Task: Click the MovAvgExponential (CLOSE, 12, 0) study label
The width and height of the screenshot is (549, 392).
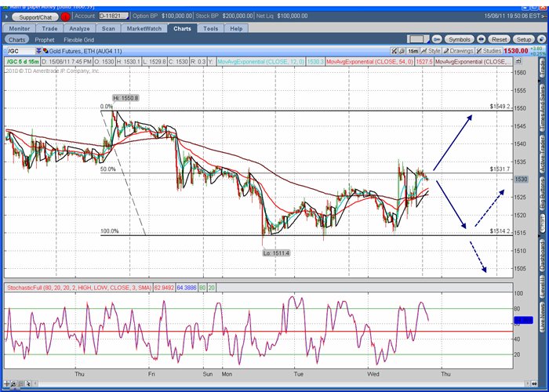Action: [x=261, y=62]
